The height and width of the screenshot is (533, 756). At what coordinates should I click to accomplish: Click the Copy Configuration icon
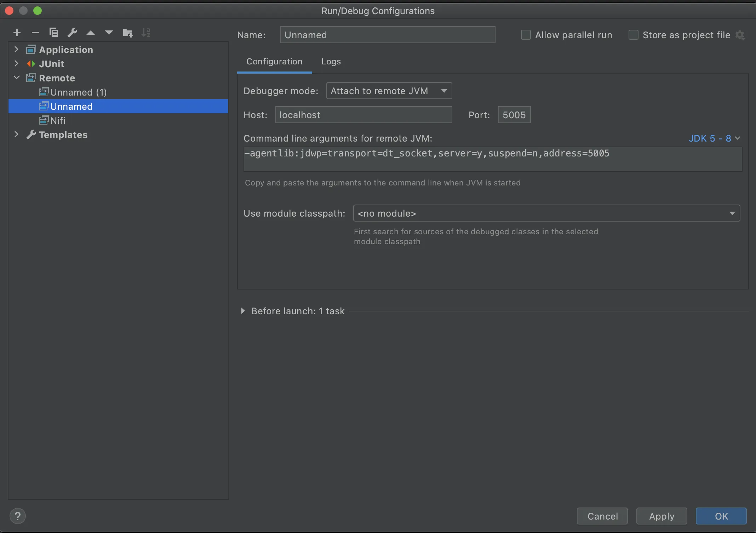(x=54, y=33)
